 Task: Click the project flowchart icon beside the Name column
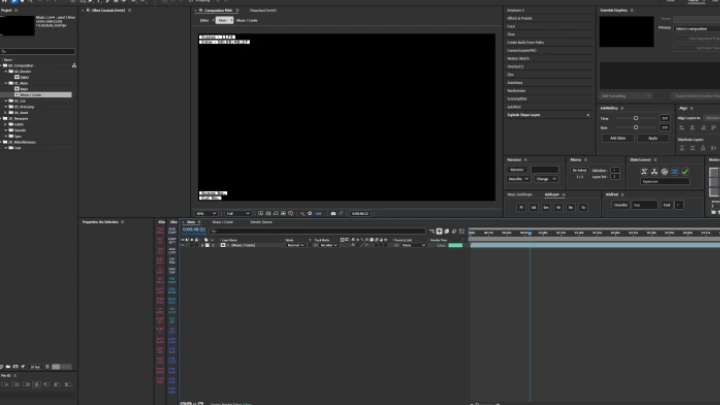coord(74,66)
